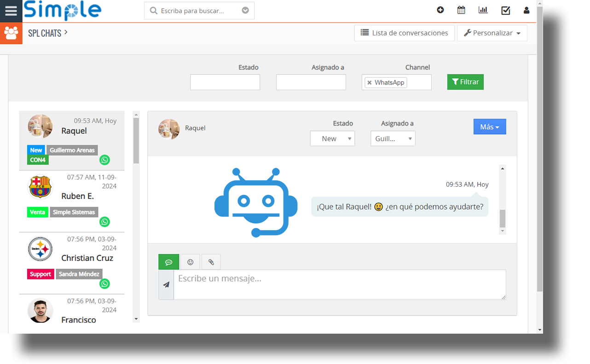Image resolution: width=590 pixels, height=364 pixels.
Task: Open the calendar icon in header
Action: tap(461, 10)
